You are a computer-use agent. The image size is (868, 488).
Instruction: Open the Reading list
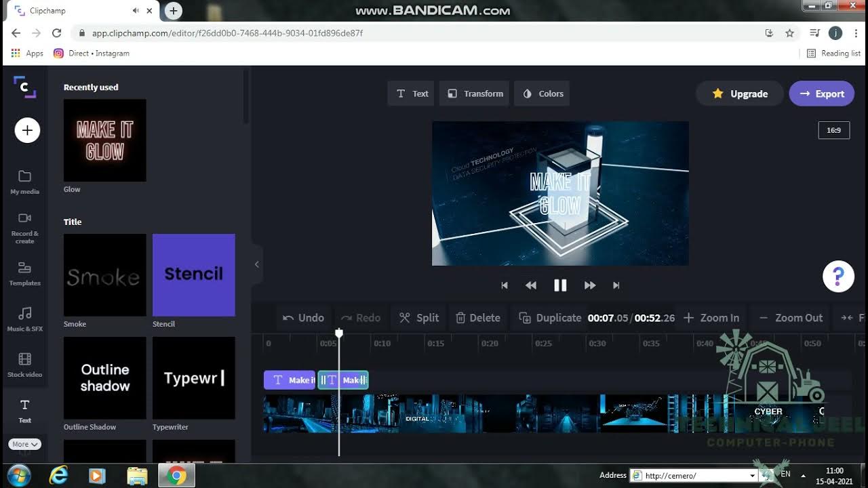click(833, 54)
